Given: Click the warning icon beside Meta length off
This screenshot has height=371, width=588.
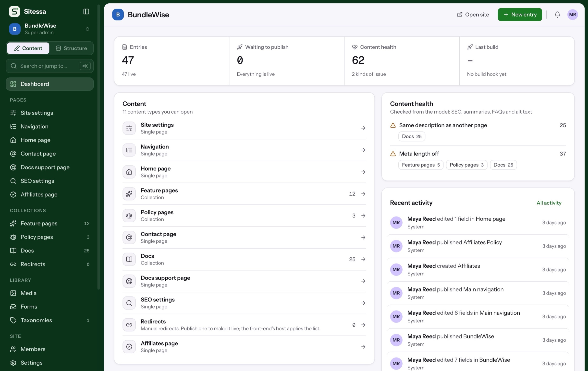Looking at the screenshot, I should [x=393, y=154].
